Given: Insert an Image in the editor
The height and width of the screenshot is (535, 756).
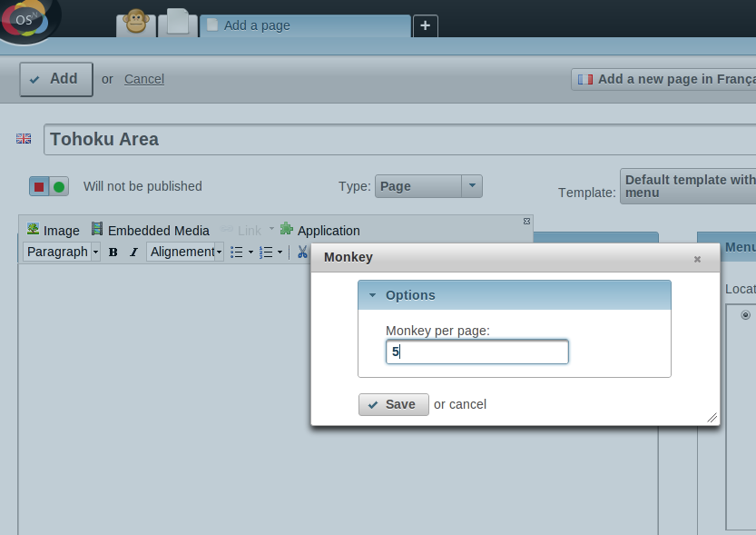Looking at the screenshot, I should (x=54, y=231).
